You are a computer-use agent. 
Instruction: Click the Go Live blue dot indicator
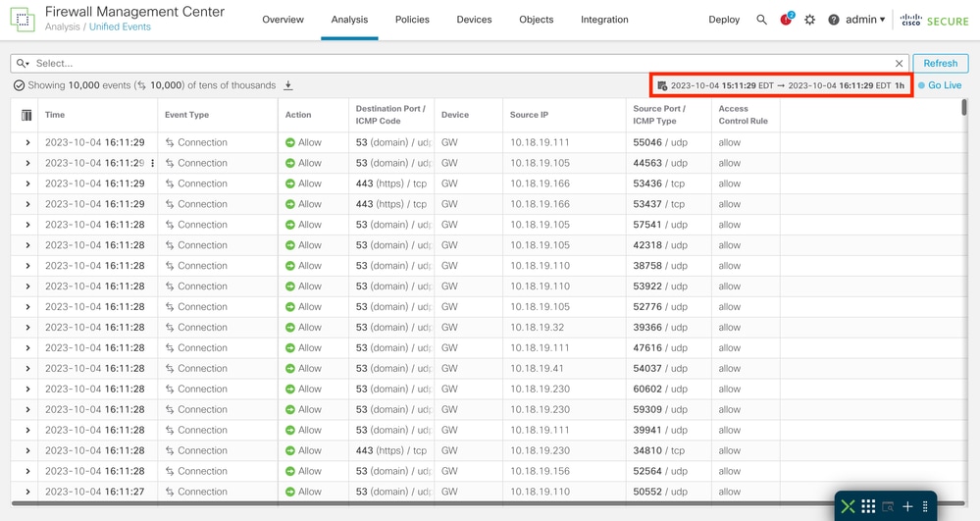(921, 85)
